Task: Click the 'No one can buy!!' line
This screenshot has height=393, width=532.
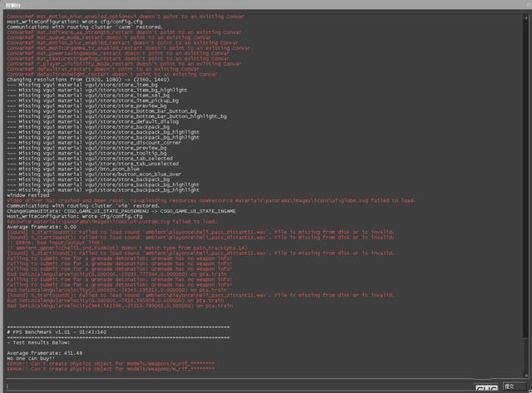Action: [32, 358]
